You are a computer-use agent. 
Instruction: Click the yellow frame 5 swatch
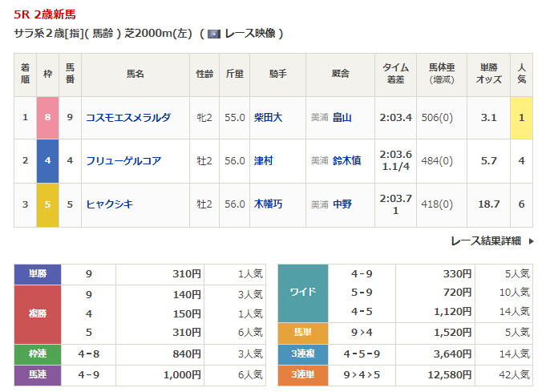coord(47,204)
